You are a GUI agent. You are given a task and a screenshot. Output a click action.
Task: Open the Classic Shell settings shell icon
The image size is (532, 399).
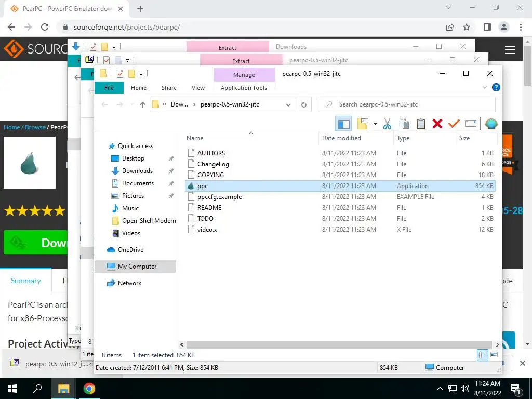click(x=491, y=124)
